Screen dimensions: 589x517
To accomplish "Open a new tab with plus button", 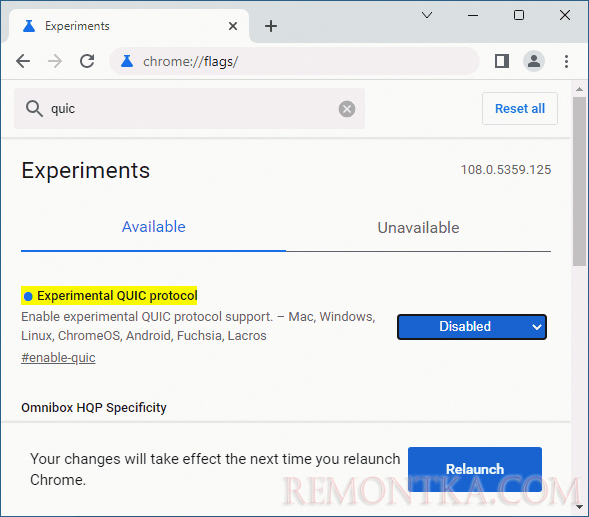I will (x=271, y=26).
